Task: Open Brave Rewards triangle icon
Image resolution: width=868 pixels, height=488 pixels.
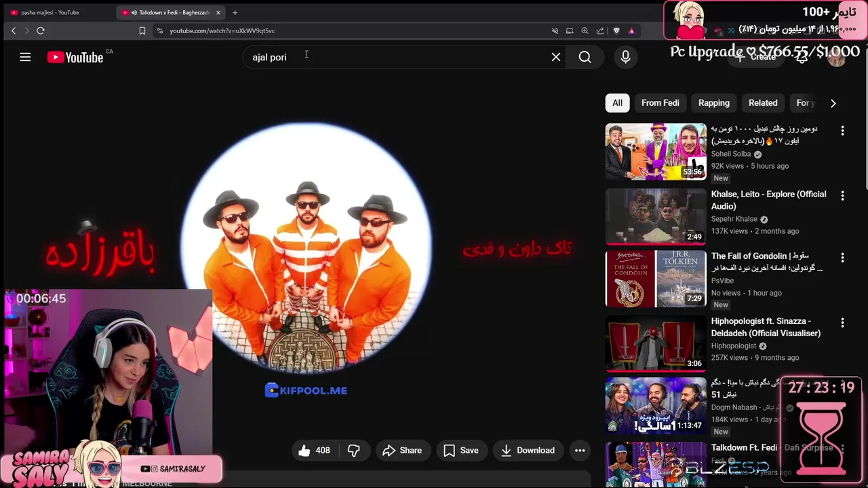Action: [x=631, y=30]
